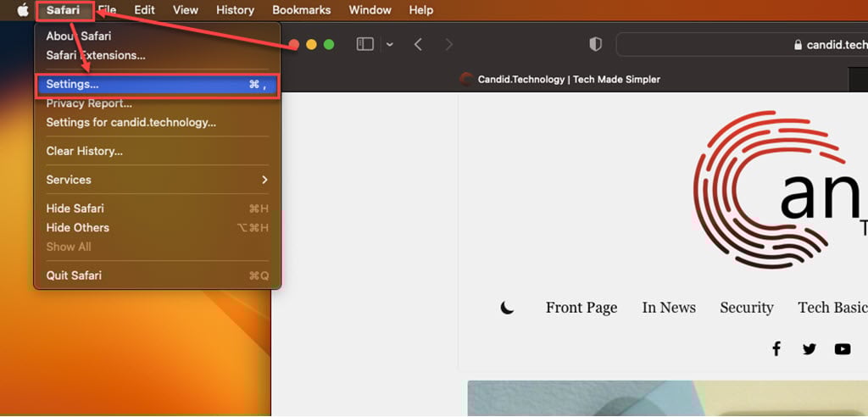868x417 pixels.
Task: Click the green fullscreen window button
Action: pos(329,45)
